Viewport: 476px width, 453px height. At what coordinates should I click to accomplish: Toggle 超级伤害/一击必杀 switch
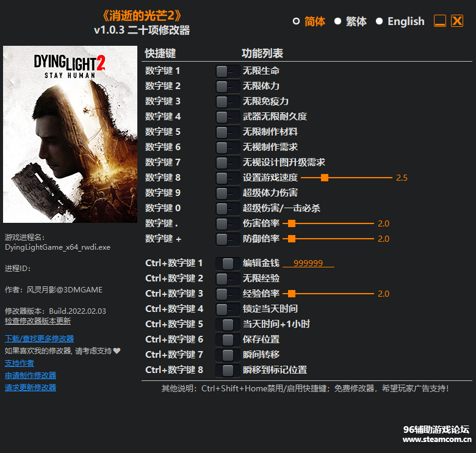[x=227, y=208]
